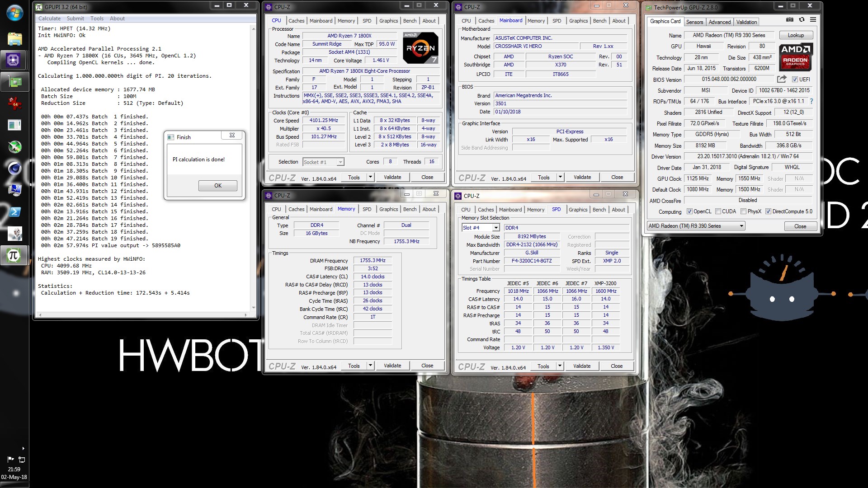
Task: Click the GPUPI horizontal scrollbar
Action: click(x=142, y=314)
